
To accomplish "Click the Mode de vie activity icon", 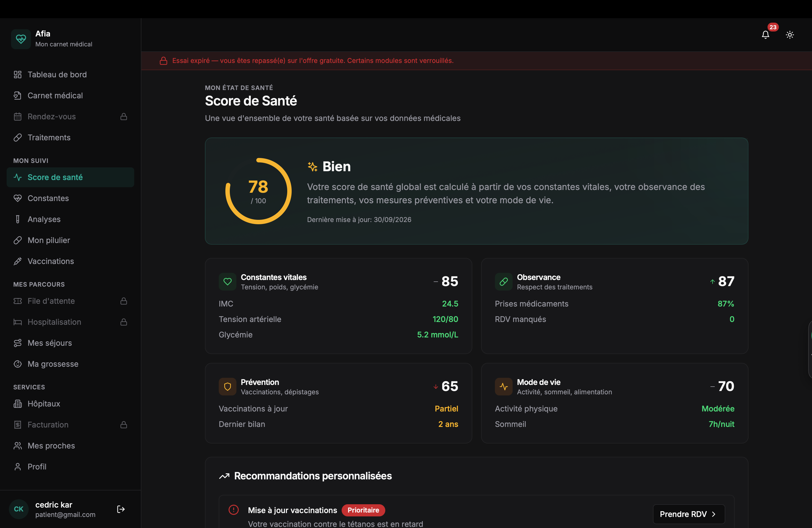I will click(503, 387).
